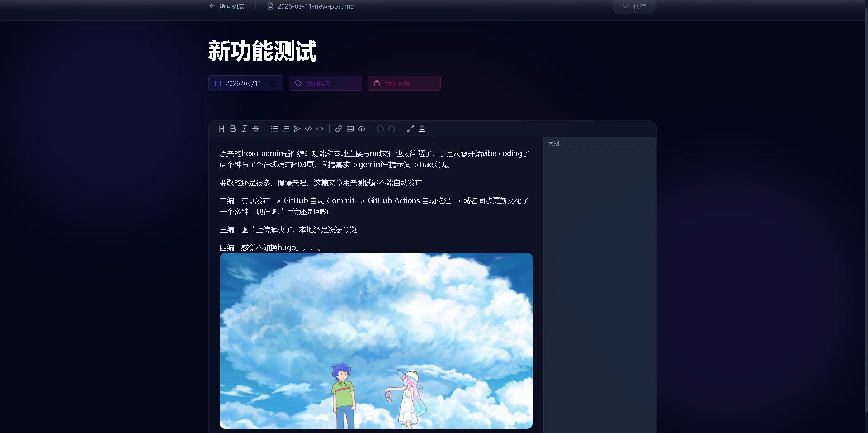Insert a hyperlink
This screenshot has width=868, height=433.
(x=339, y=129)
